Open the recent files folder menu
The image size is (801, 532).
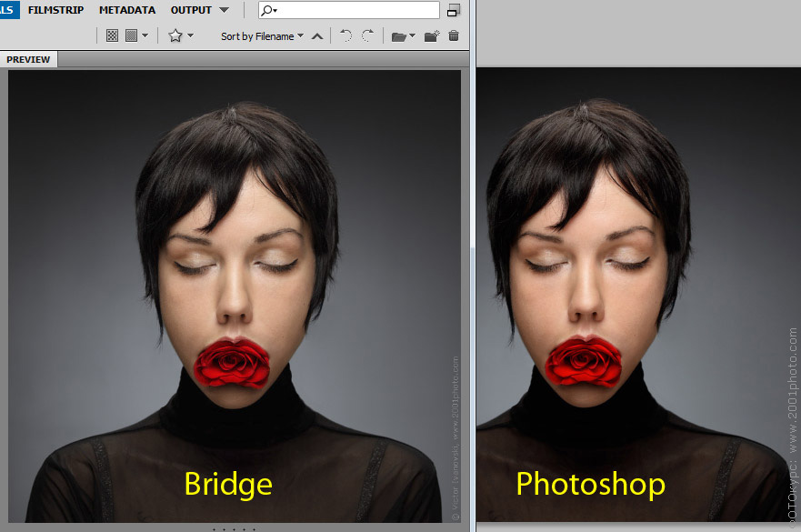tap(403, 36)
